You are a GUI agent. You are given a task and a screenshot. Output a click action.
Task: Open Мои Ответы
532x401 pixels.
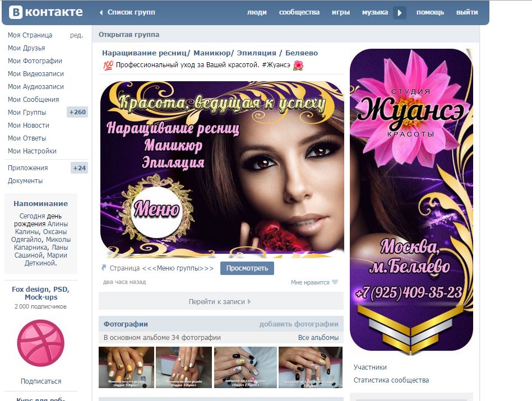pyautogui.click(x=27, y=138)
